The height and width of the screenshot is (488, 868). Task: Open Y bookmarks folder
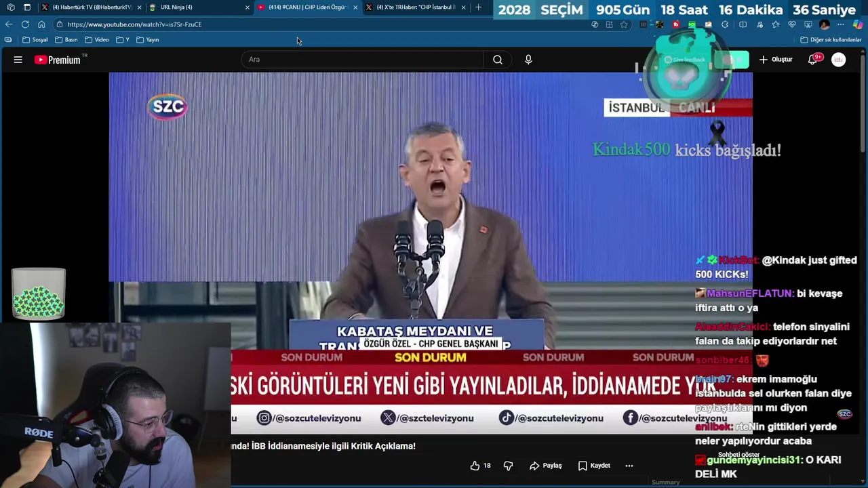(123, 40)
